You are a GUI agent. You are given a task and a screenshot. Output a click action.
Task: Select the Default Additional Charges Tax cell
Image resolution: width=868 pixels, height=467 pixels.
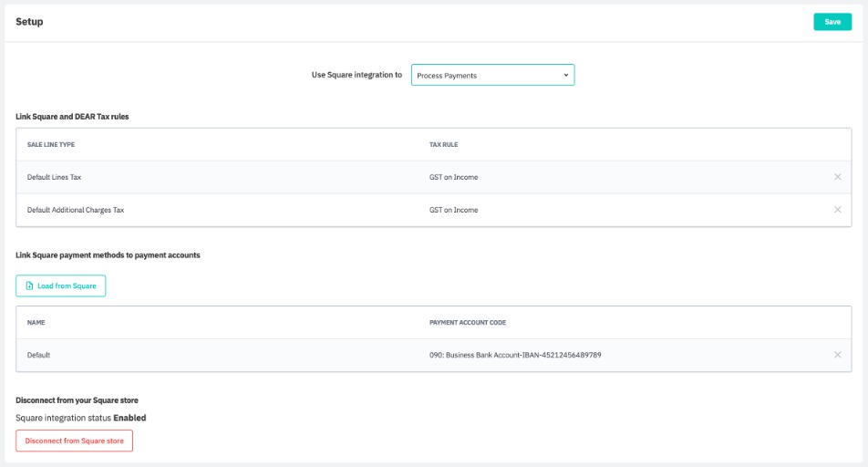click(75, 210)
